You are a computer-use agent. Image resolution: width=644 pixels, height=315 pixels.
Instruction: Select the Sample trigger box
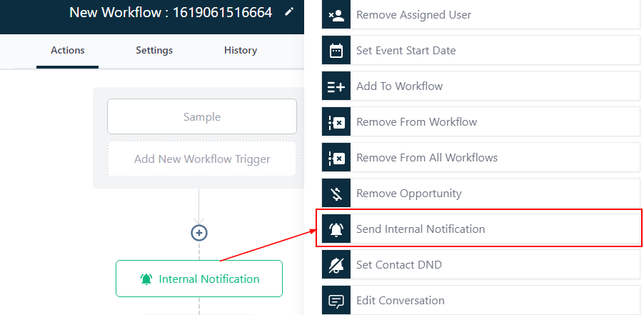tap(202, 116)
